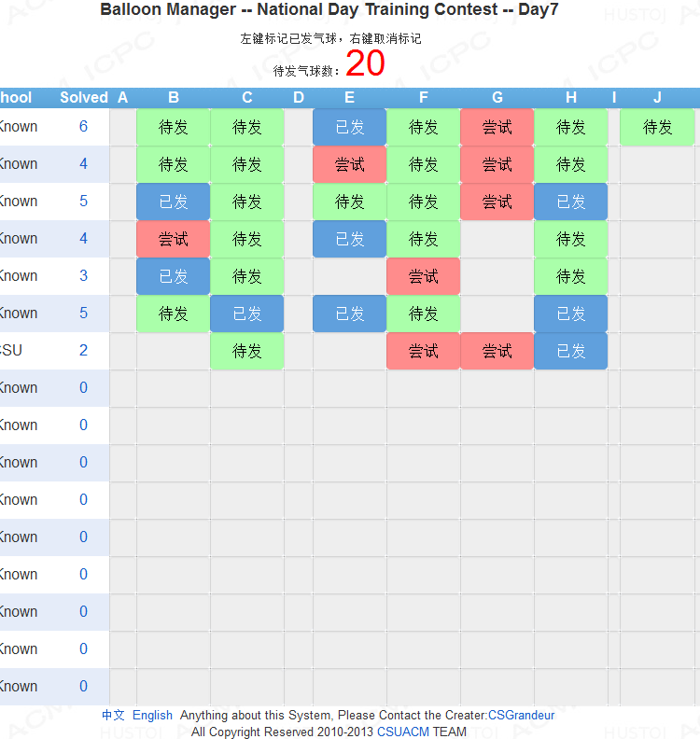Image resolution: width=700 pixels, height=739 pixels.
Task: Click the Solved count 2 in CSU row
Action: point(83,350)
